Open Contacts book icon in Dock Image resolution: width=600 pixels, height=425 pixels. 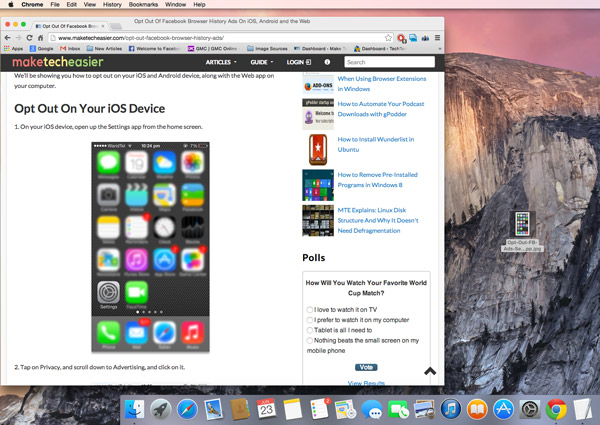point(240,409)
